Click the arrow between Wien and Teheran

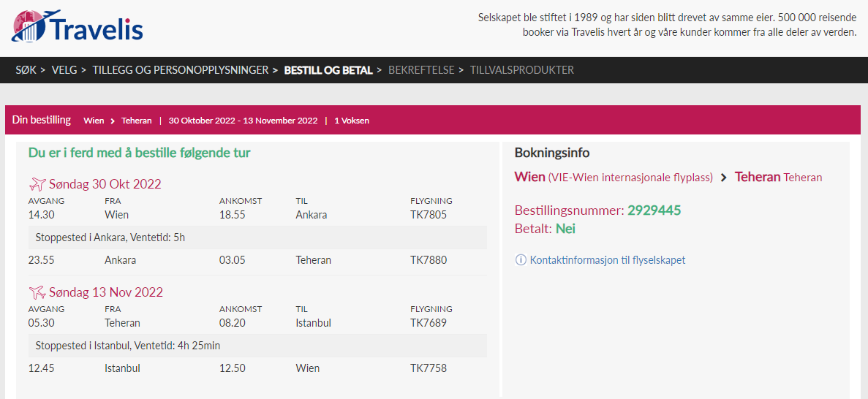[x=113, y=121]
